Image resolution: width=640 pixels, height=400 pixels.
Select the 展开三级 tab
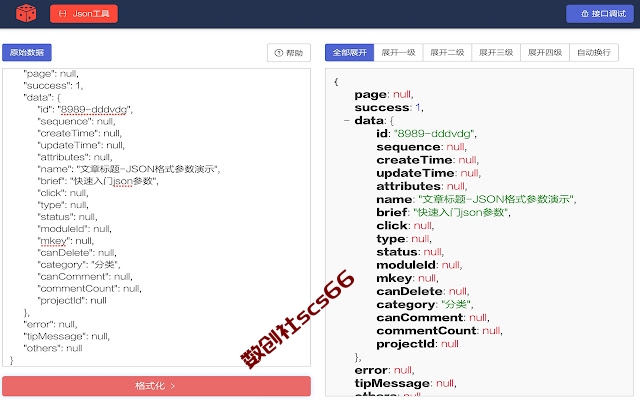click(496, 53)
